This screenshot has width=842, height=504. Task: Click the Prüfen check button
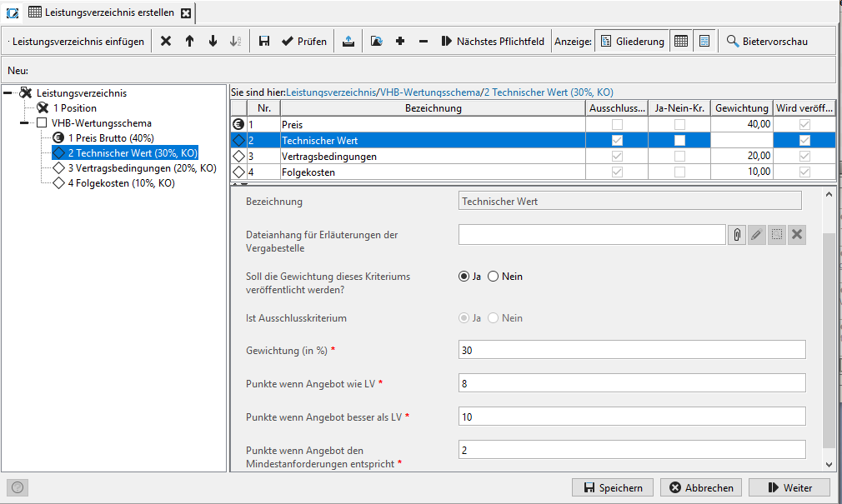coord(304,41)
